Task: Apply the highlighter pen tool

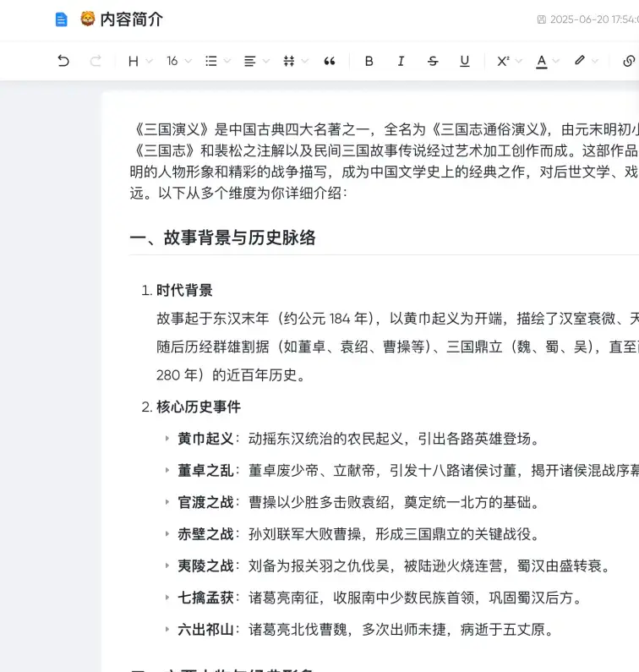Action: pos(580,60)
